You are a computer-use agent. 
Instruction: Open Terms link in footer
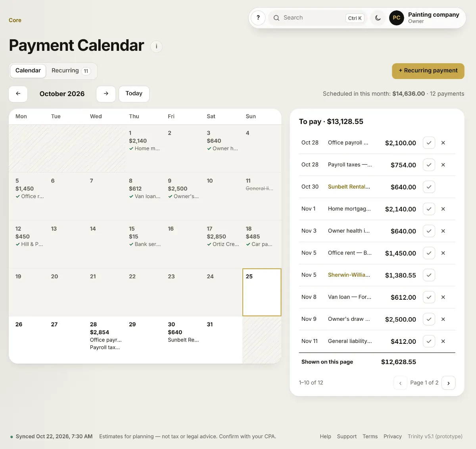click(370, 436)
